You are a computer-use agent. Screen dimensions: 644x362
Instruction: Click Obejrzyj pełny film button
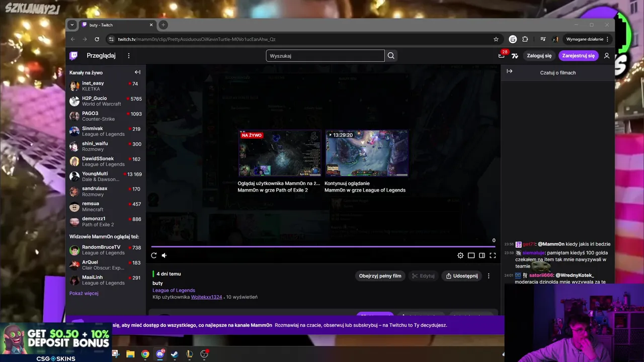[380, 276]
